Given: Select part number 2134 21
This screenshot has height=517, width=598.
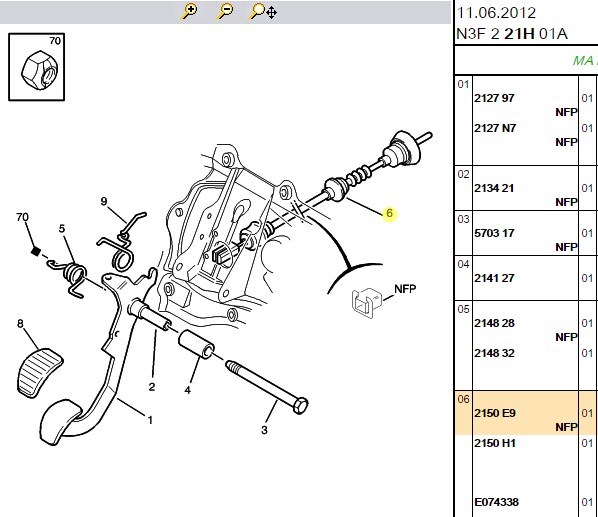Looking at the screenshot, I should 494,188.
